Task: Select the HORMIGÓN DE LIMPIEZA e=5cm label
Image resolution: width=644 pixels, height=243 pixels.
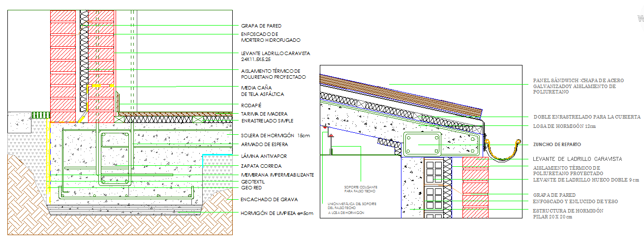Action: point(276,213)
